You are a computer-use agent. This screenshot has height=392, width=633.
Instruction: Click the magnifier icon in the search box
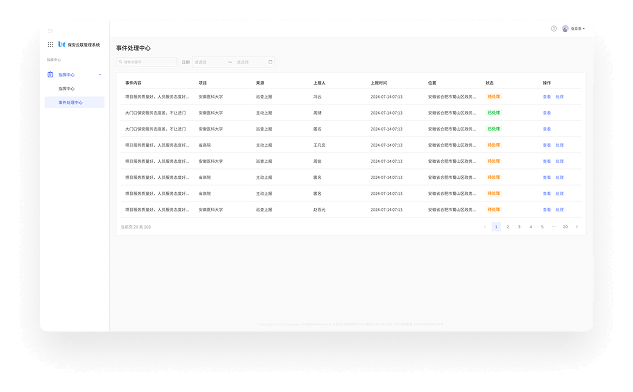click(x=121, y=62)
